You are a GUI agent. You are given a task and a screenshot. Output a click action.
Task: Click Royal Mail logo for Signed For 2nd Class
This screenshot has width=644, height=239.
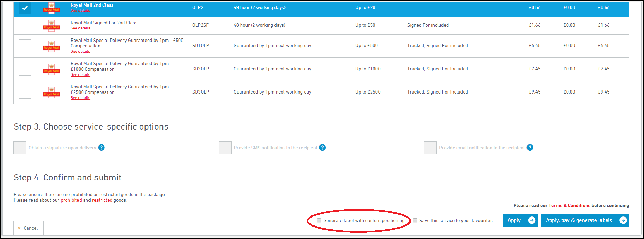point(52,26)
